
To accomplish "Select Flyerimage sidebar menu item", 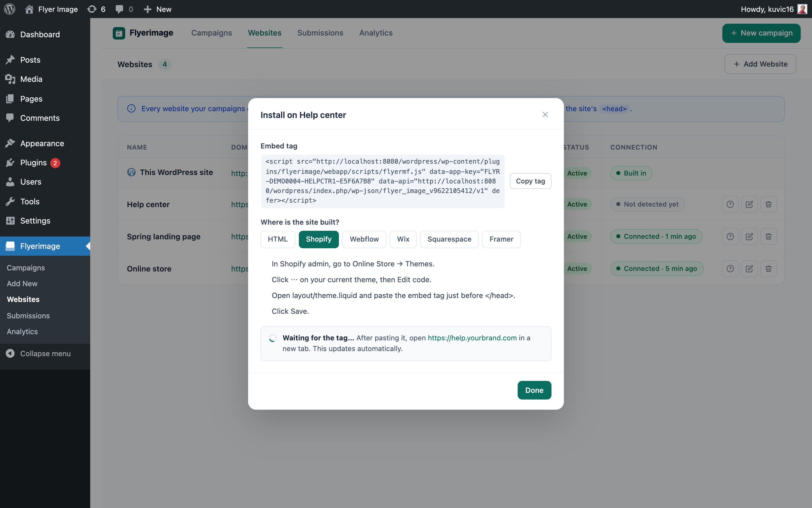I will click(x=45, y=246).
